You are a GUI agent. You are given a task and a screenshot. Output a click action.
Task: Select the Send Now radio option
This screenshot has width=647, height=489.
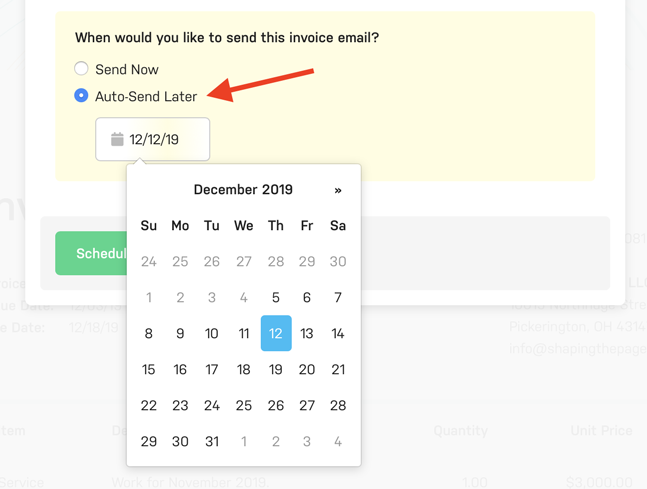[81, 69]
